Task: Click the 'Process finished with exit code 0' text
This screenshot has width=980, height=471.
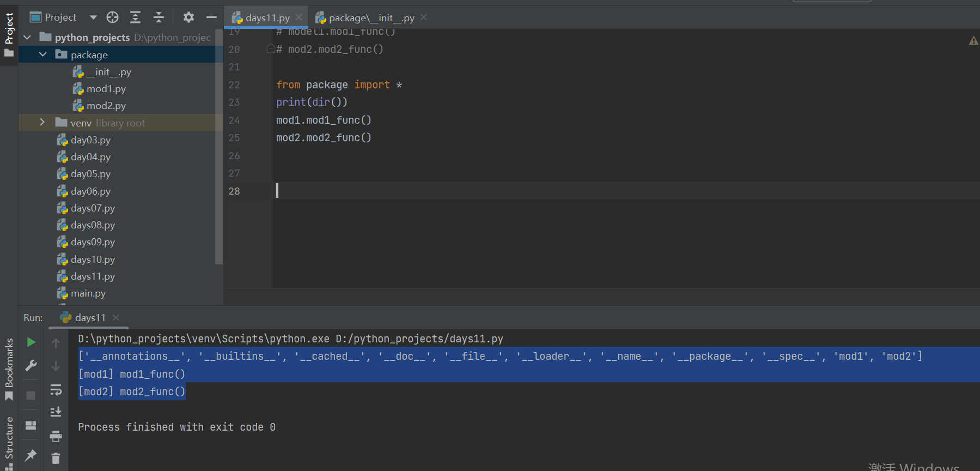Action: (176, 427)
